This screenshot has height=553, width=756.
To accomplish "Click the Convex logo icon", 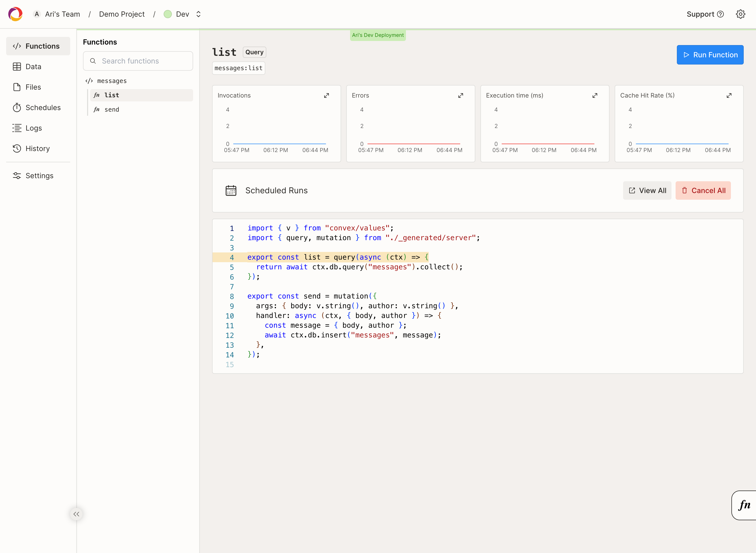I will [x=15, y=14].
